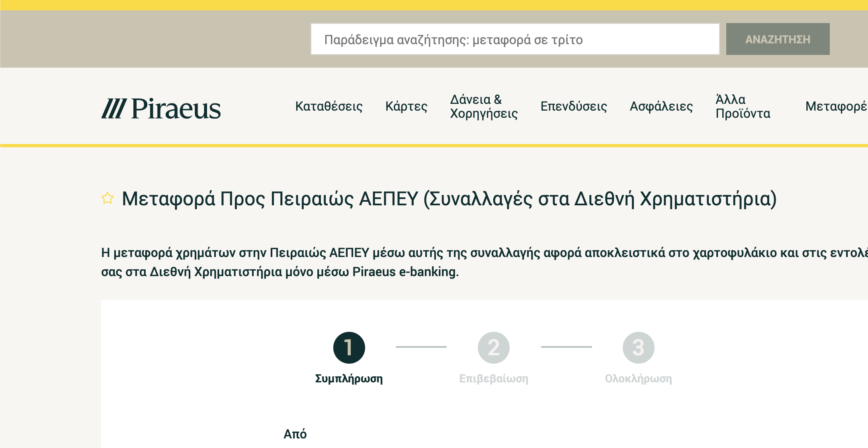
Task: Click the favorite star icon beside page title
Action: 108,198
